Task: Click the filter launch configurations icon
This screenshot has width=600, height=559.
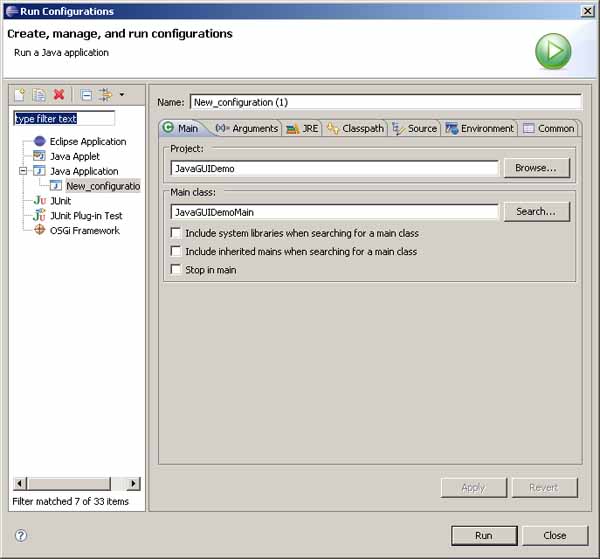Action: tap(105, 95)
